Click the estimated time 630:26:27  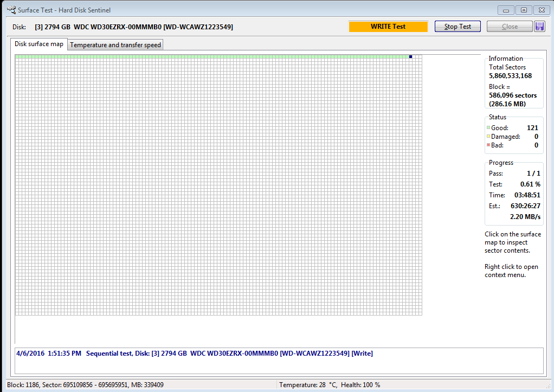(525, 205)
